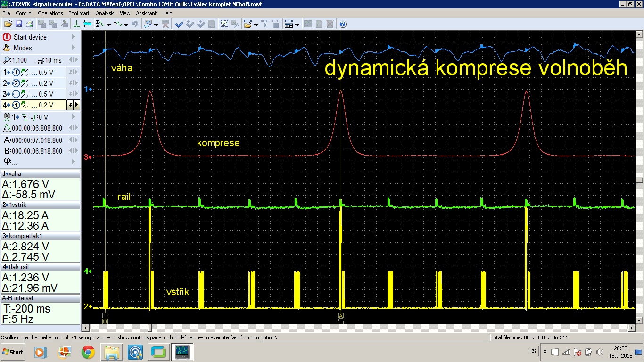Click the tlak rail measurement header

(41, 267)
